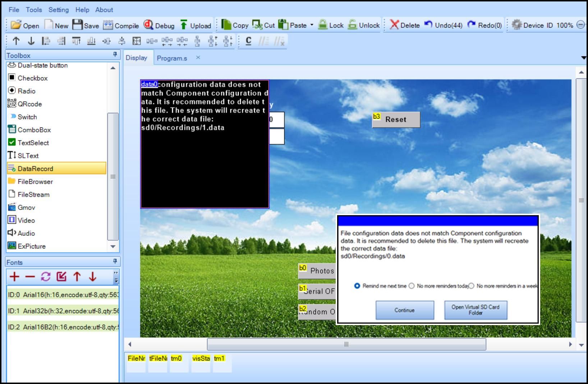Compile the project

pos(121,25)
